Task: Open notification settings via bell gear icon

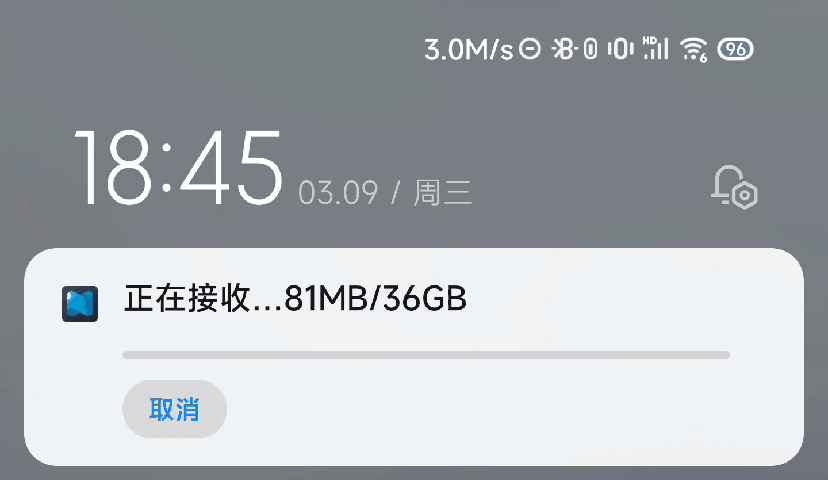Action: coord(734,187)
